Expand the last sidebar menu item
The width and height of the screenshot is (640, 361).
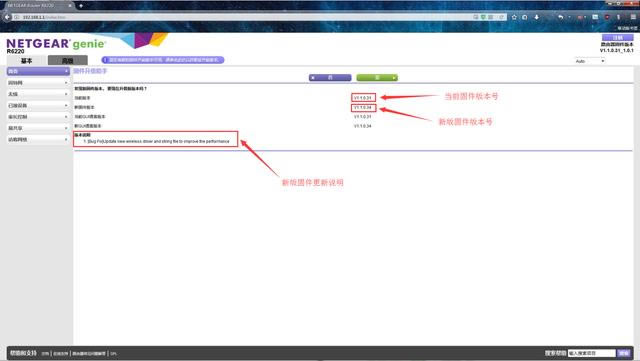[x=38, y=140]
